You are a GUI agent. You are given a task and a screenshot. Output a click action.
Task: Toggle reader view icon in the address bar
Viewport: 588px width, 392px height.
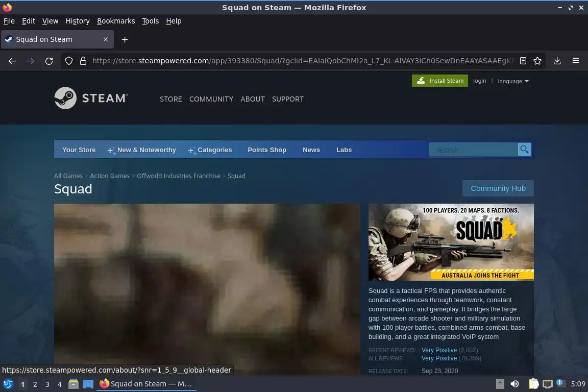(x=523, y=61)
